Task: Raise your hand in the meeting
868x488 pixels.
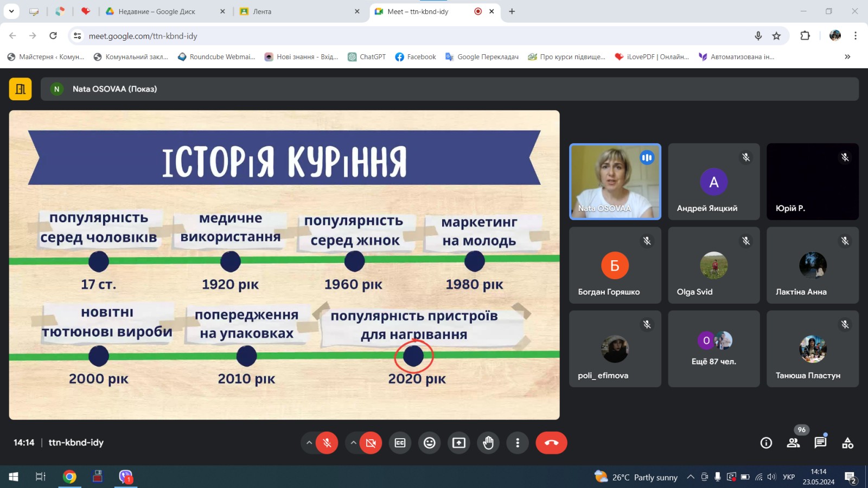Action: tap(488, 443)
